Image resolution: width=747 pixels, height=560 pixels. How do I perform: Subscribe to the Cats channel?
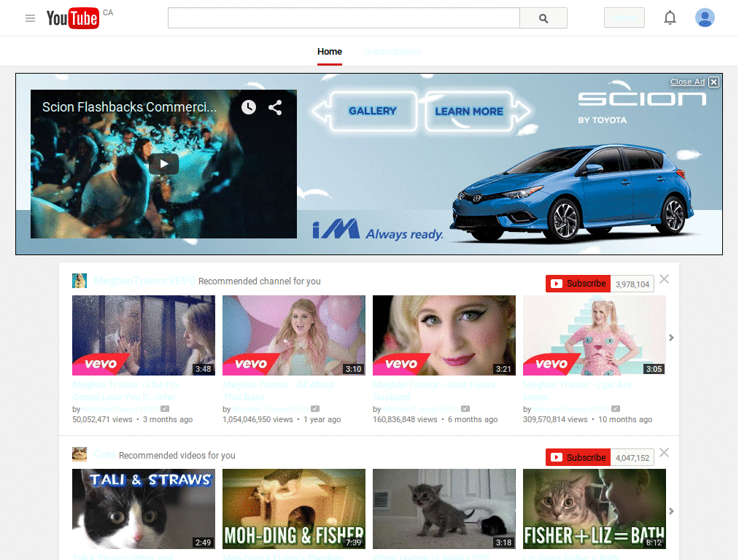click(578, 458)
